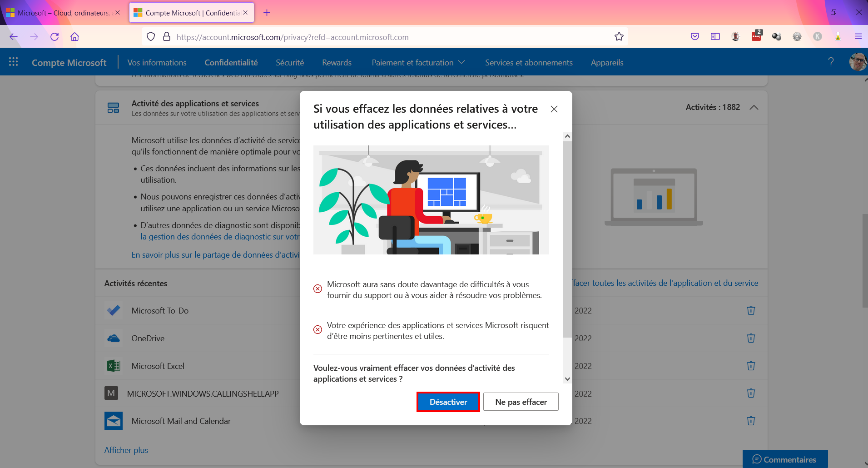Image resolution: width=868 pixels, height=468 pixels.
Task: Open the Commentaires feedback button
Action: tap(785, 459)
